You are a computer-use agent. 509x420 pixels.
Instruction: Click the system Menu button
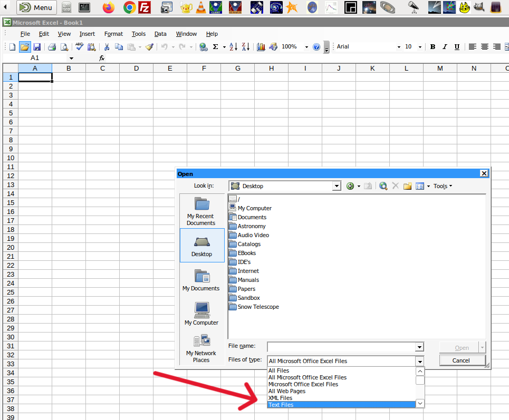[37, 7]
